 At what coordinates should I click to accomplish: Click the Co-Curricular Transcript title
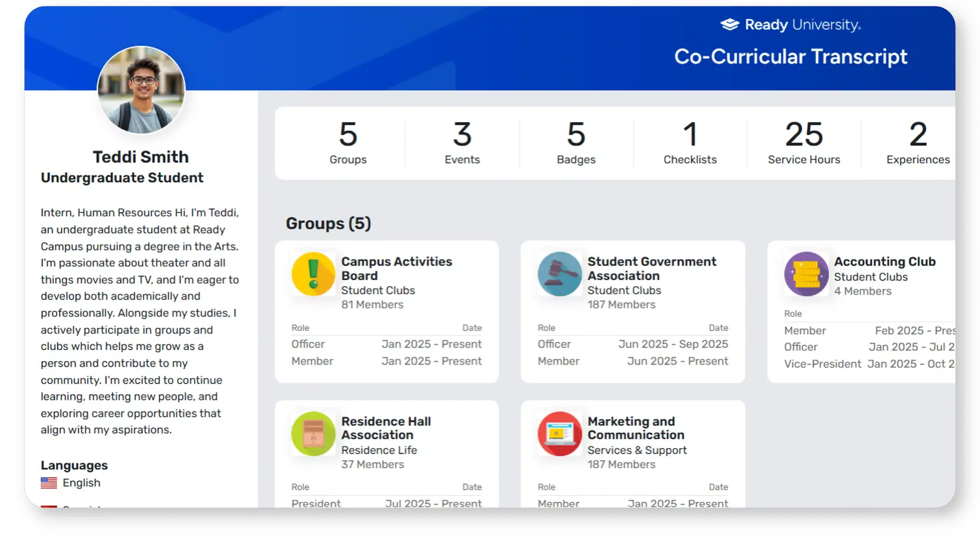point(791,57)
